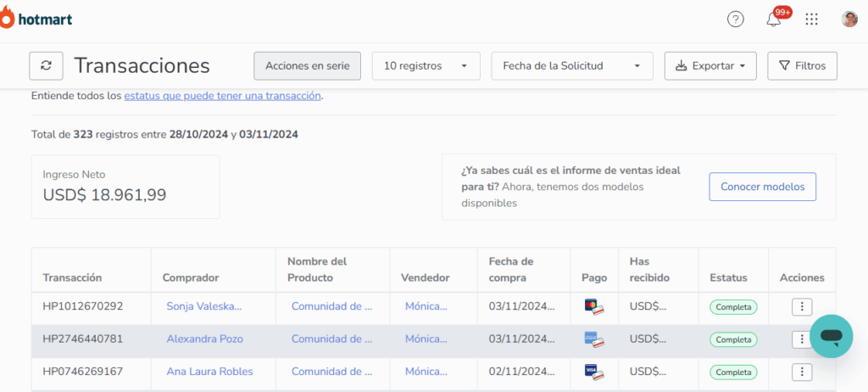This screenshot has height=392, width=868.
Task: Open Mónica vendor link in HP0746269167 row
Action: (x=426, y=372)
